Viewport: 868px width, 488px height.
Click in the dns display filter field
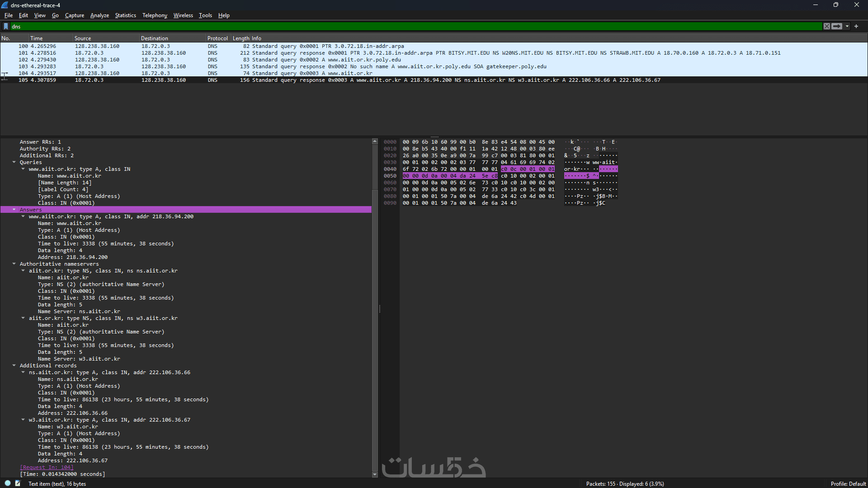click(407, 27)
